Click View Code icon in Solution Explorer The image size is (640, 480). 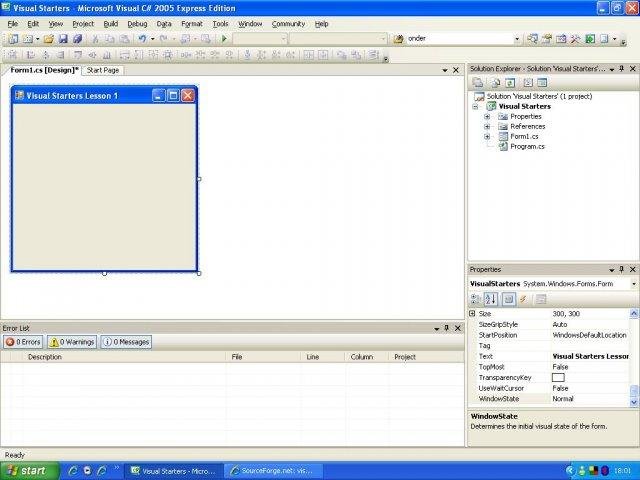click(528, 83)
